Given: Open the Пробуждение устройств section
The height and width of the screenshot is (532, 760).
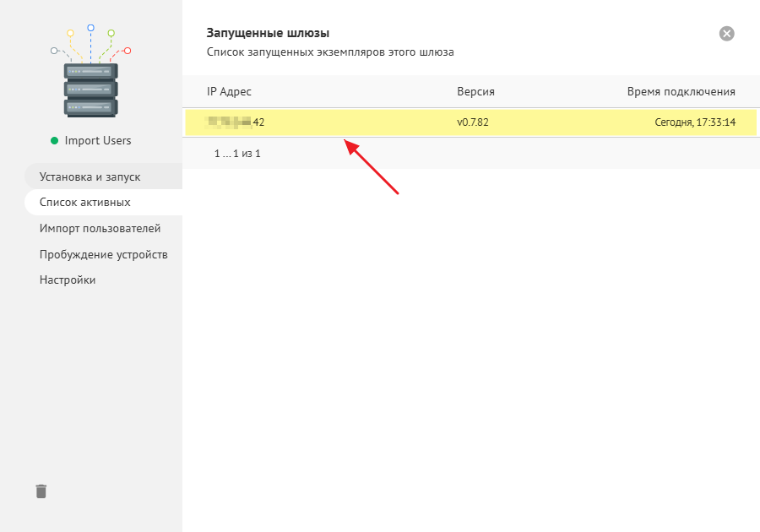Looking at the screenshot, I should point(103,254).
